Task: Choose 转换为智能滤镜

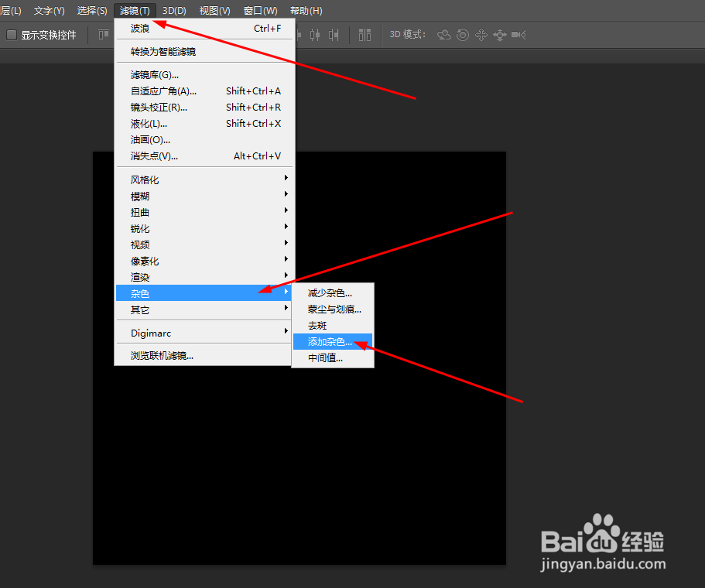Action: coord(205,52)
